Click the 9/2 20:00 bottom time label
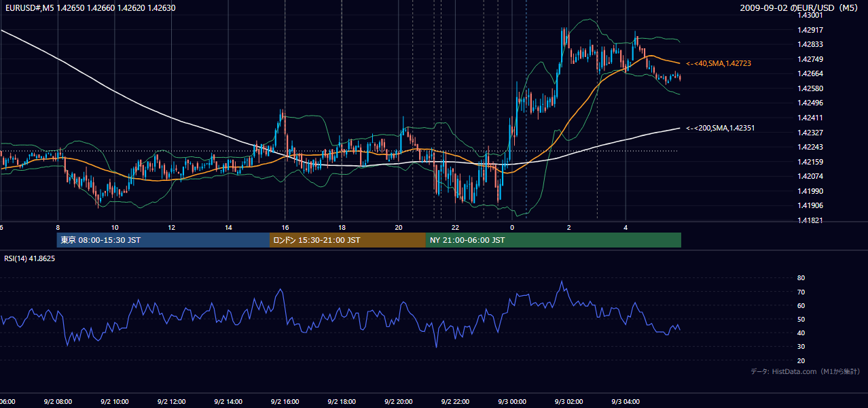This screenshot has height=408, width=868. pyautogui.click(x=399, y=402)
